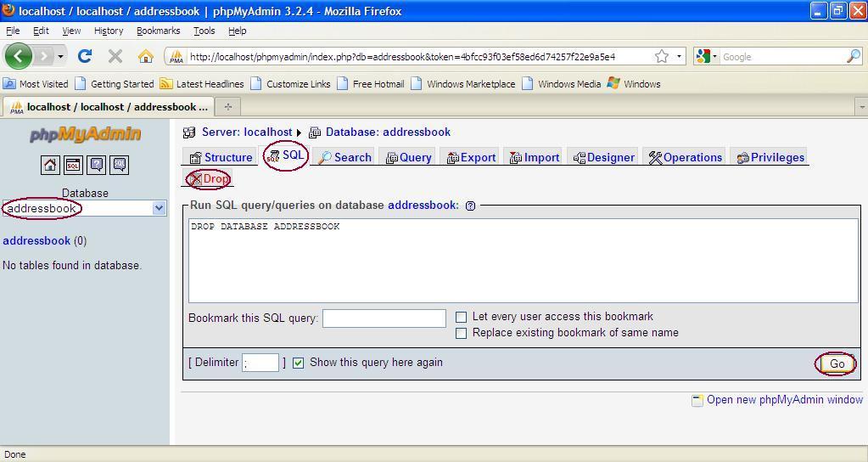The width and height of the screenshot is (868, 462).
Task: Switch to the Search tab
Action: pyautogui.click(x=344, y=157)
